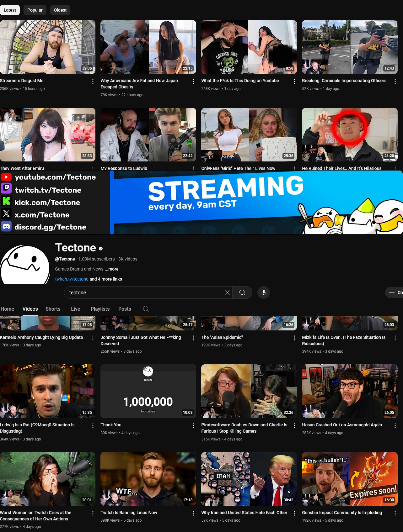403x532 pixels.
Task: Click the Tectone channel name heading
Action: (x=76, y=248)
